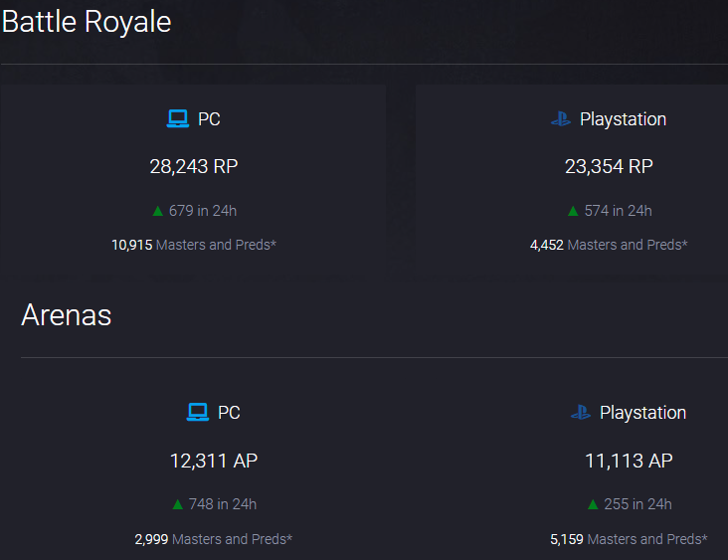Click the Playstation label under Battle Royale
The height and width of the screenshot is (560, 728).
(623, 119)
